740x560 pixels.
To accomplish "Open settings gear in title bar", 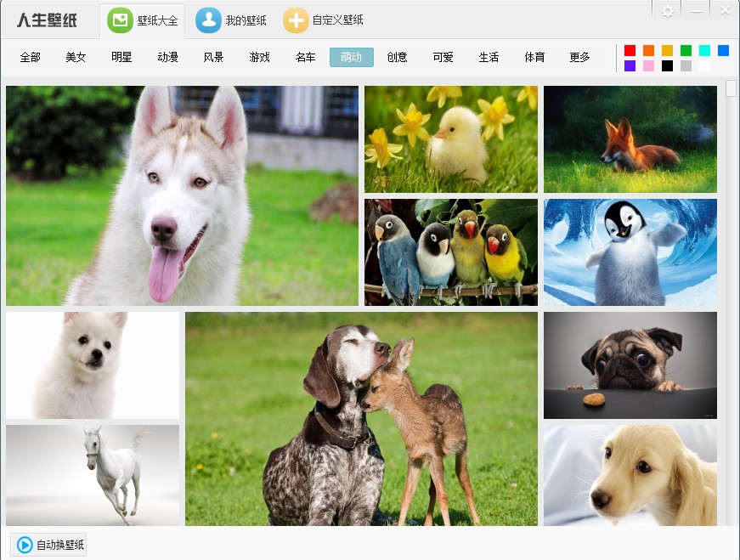I will [x=668, y=11].
